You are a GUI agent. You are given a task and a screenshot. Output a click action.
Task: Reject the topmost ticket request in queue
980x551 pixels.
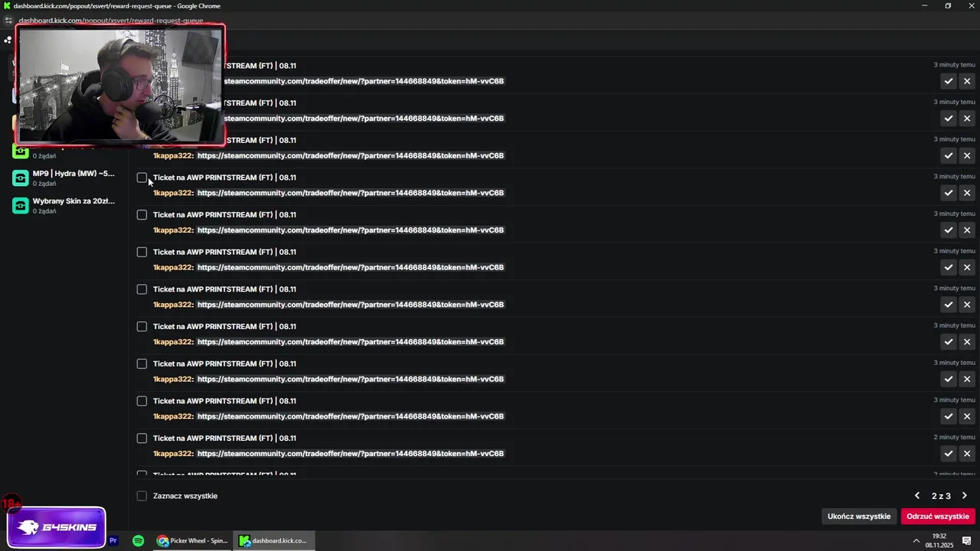[967, 81]
